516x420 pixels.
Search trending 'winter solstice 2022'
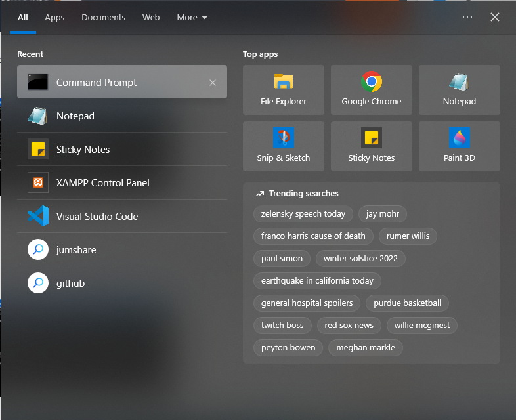(x=360, y=259)
